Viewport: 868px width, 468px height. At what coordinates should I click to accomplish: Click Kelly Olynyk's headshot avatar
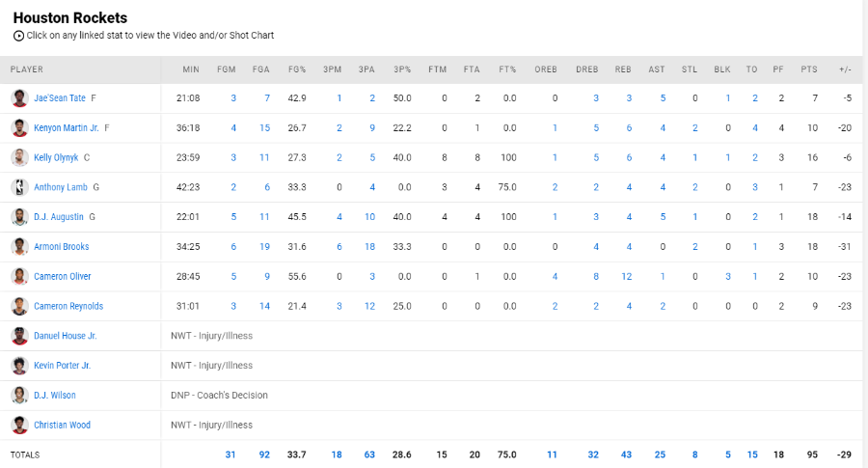[19, 157]
